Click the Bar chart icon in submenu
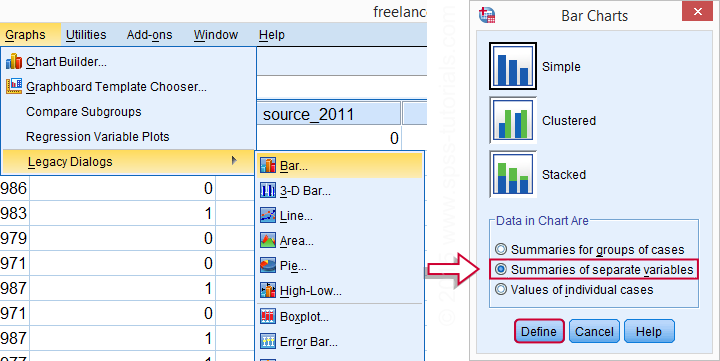The image size is (720, 361). tap(268, 165)
